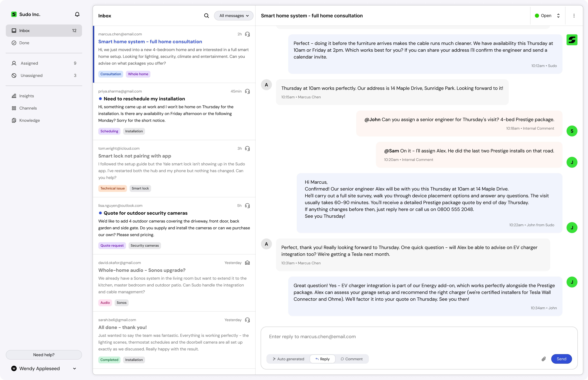Open the notifications bell
Image resolution: width=588 pixels, height=380 pixels.
pos(77,14)
